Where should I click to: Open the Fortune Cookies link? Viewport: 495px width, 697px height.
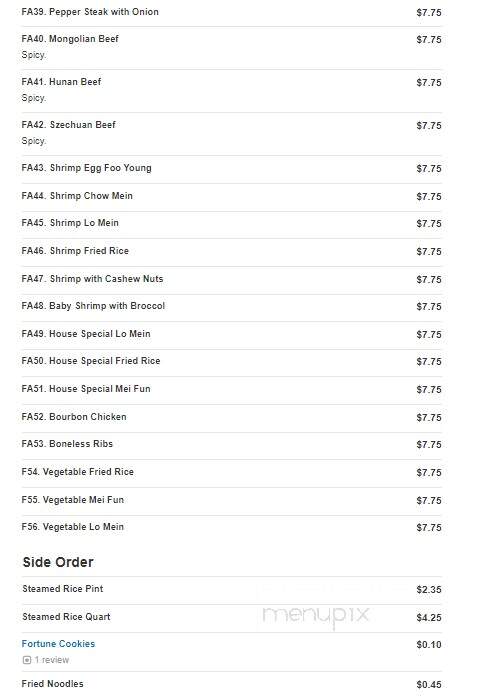click(x=58, y=644)
